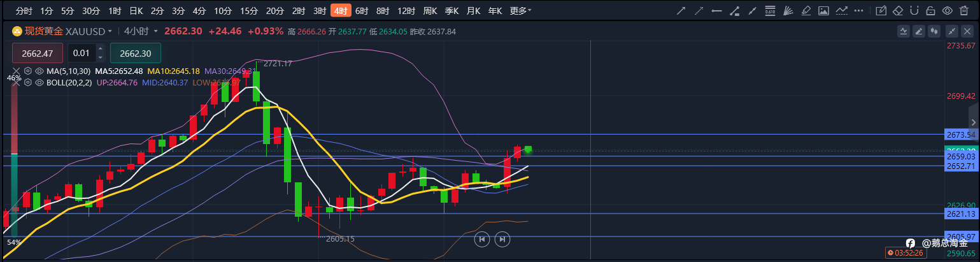Viewport: 980px width, 262px height.
Task: Open the drawing pencil button
Action: 919,31
